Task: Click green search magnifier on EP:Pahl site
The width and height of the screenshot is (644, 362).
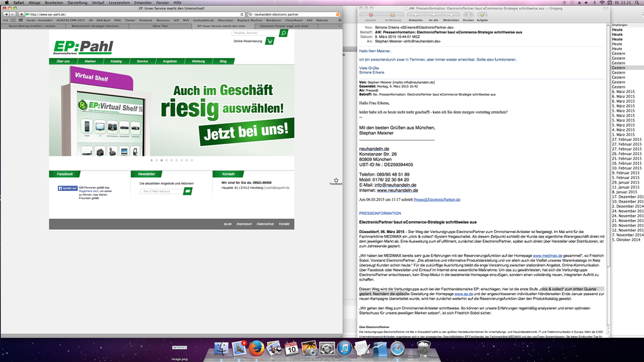Action: tap(284, 33)
